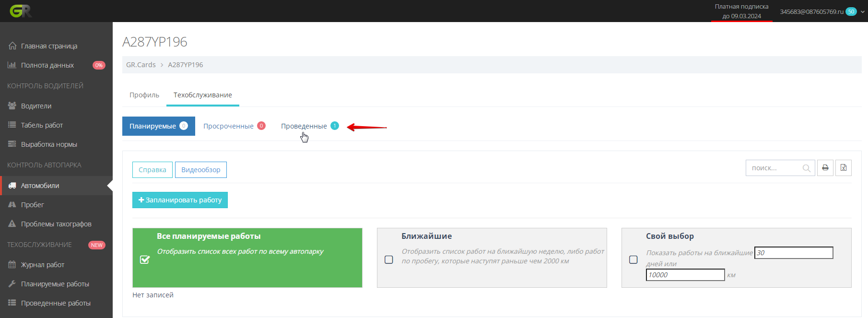Expand the user account dropdown arrow
868x318 pixels.
[863, 12]
